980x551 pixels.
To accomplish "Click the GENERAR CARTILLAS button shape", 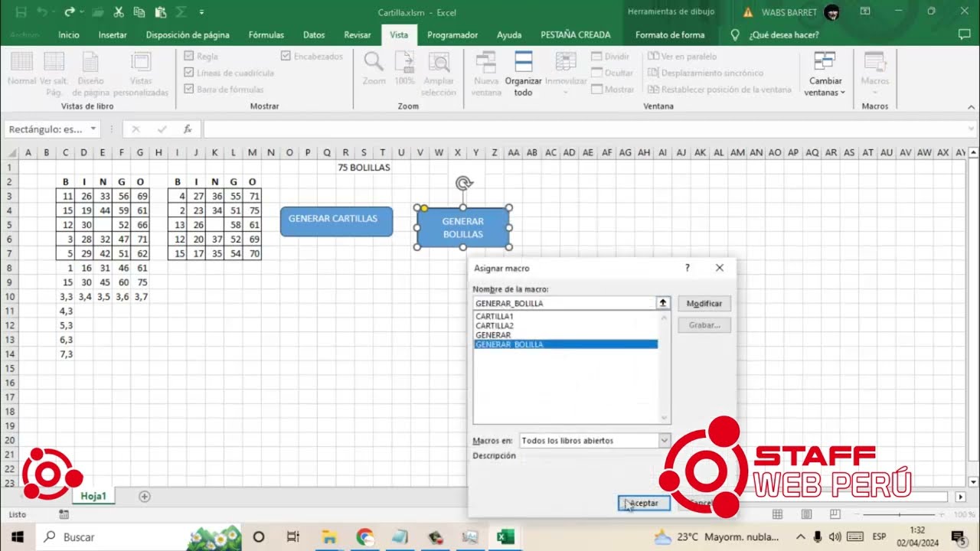I will point(336,221).
